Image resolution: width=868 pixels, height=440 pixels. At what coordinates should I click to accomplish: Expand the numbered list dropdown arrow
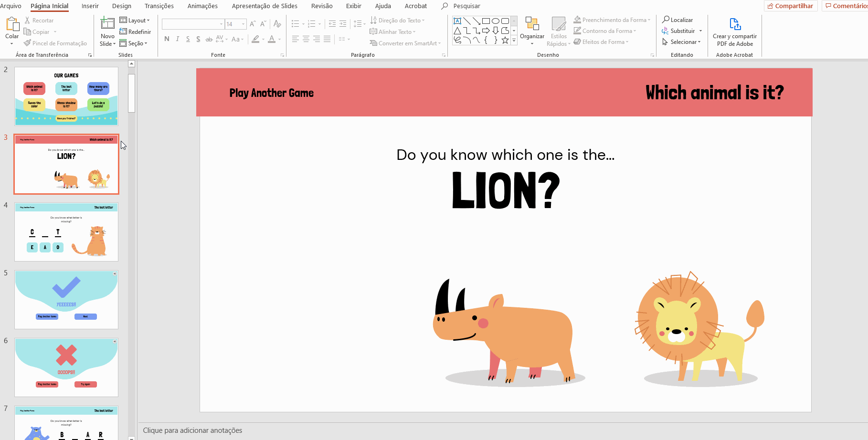[319, 24]
